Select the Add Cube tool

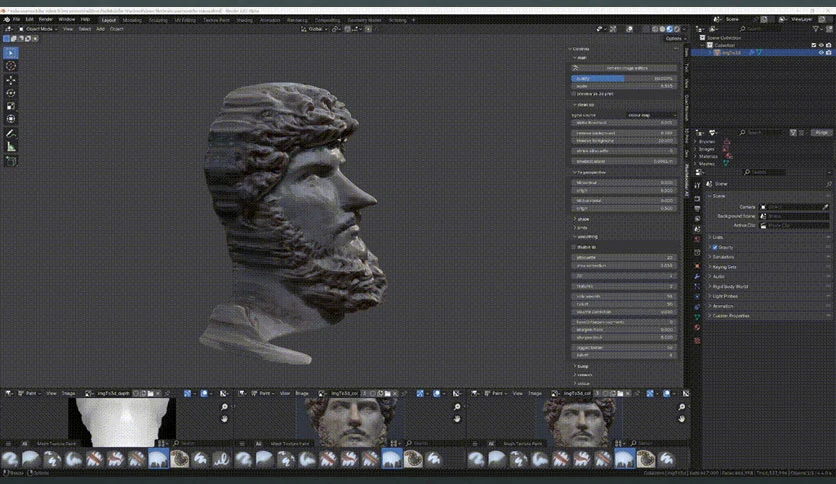(11, 160)
